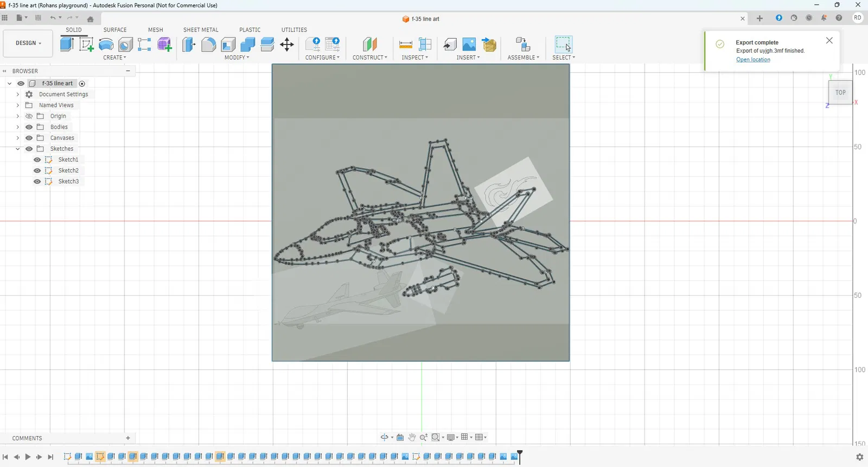Collapse the Sketches folder

click(18, 149)
